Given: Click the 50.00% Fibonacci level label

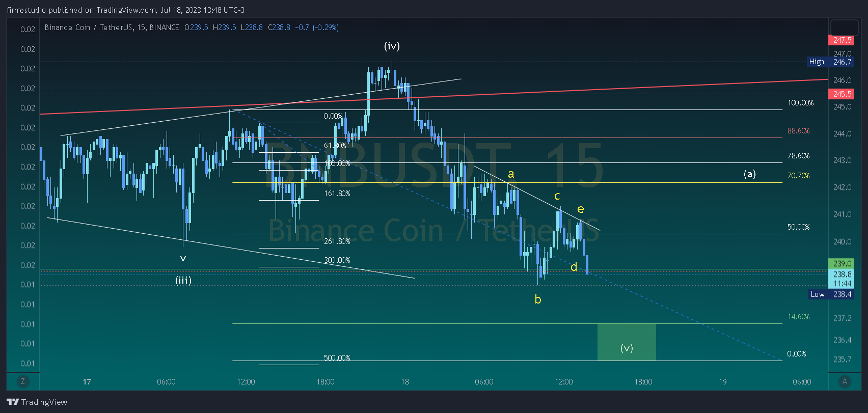Looking at the screenshot, I should click(798, 227).
